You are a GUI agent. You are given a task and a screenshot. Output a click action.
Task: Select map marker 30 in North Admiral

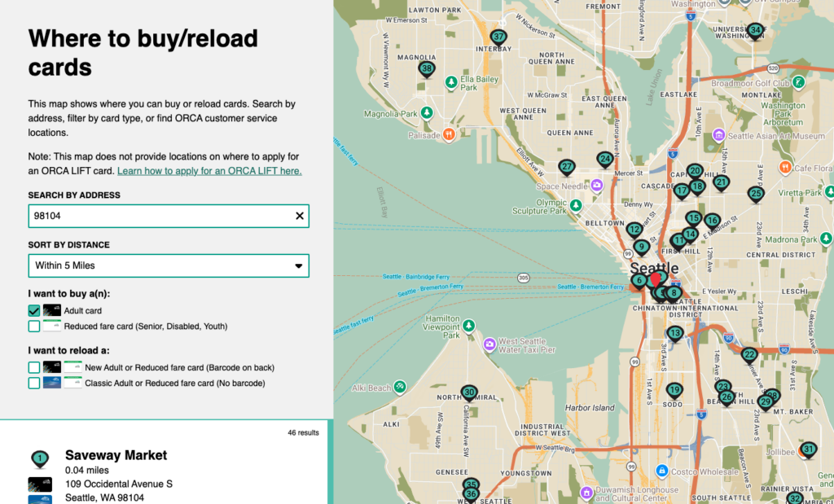[x=469, y=392]
